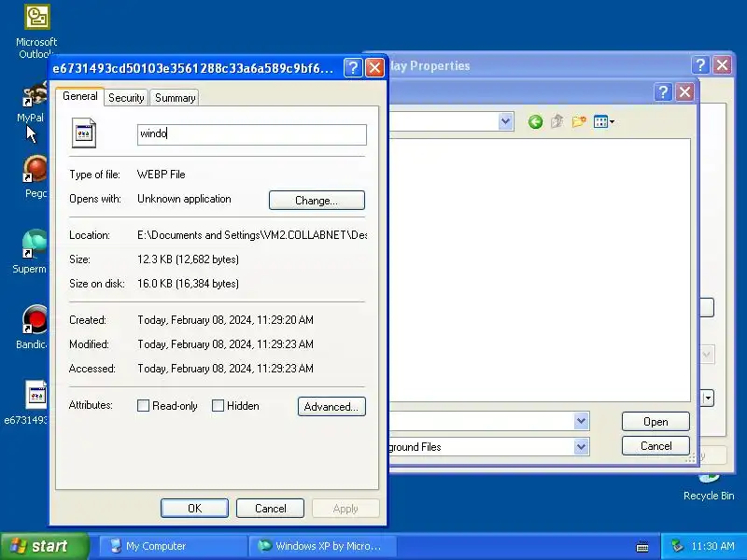
Task: Select the Bandicam desktop icon
Action: (33, 327)
